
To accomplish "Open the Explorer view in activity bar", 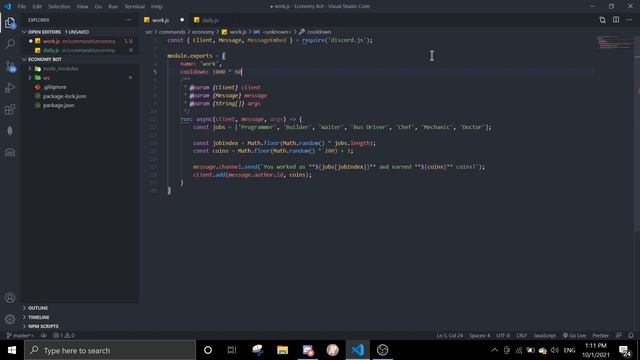I will [x=10, y=23].
